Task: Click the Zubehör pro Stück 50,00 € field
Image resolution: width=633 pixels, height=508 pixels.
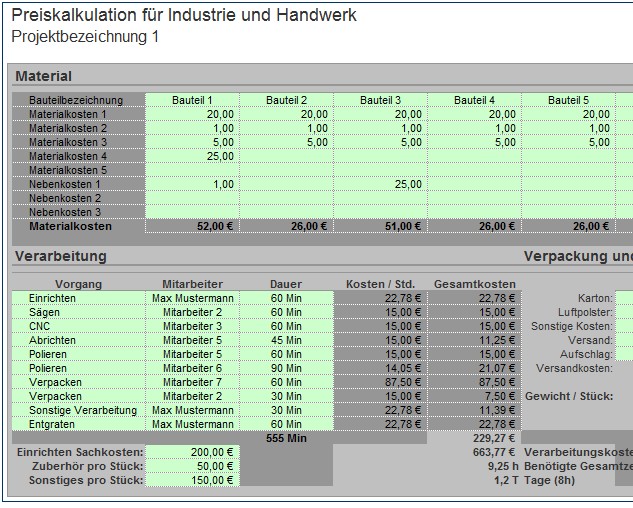Action: point(192,466)
